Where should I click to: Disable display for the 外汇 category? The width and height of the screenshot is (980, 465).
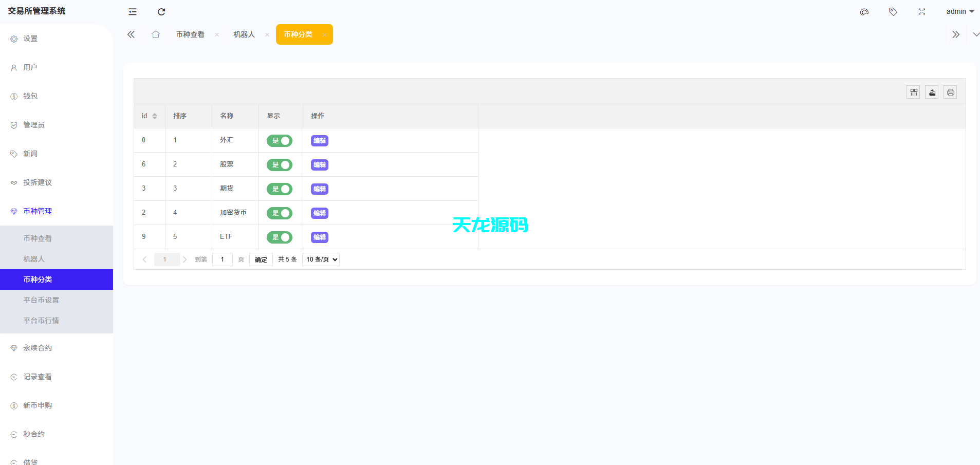[280, 140]
